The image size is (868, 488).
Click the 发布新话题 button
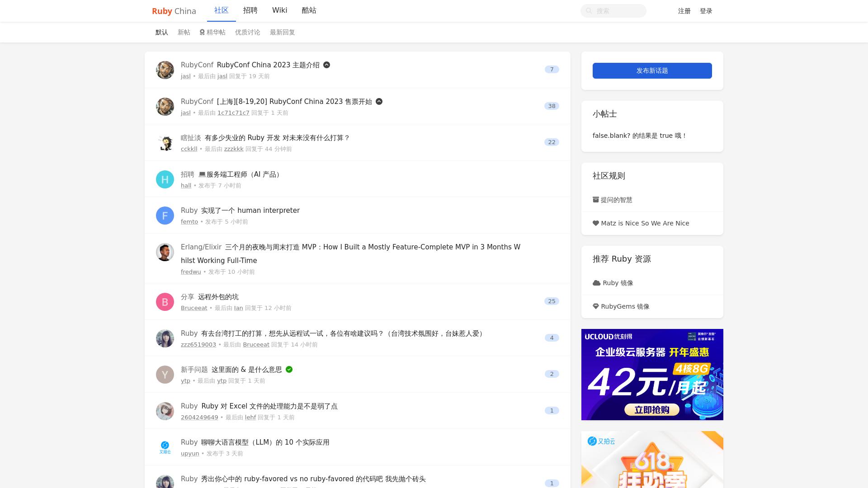[x=652, y=70]
